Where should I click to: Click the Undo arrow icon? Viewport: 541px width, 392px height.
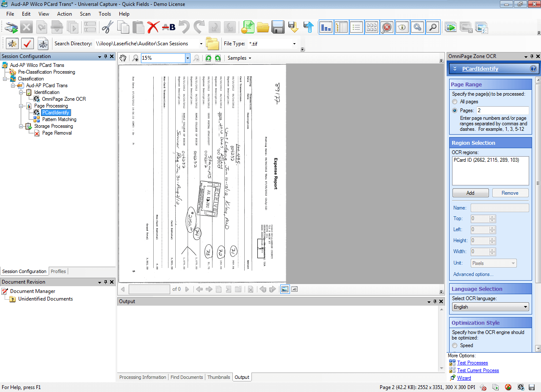click(x=184, y=28)
